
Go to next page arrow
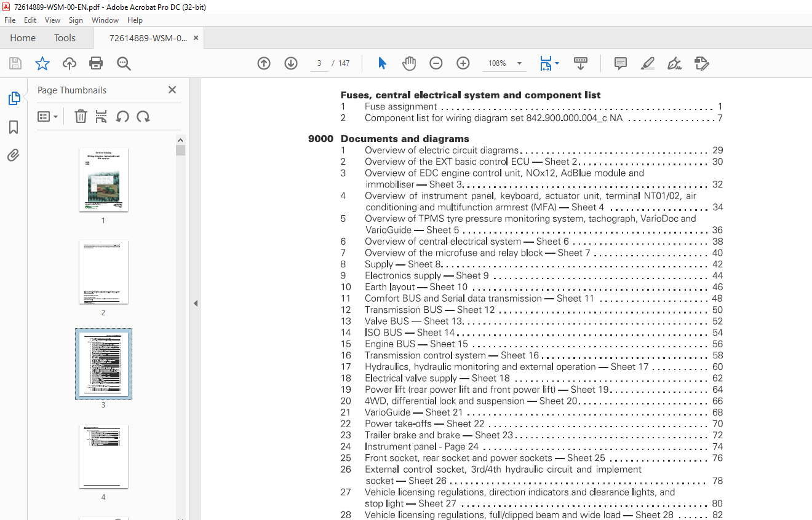point(291,63)
